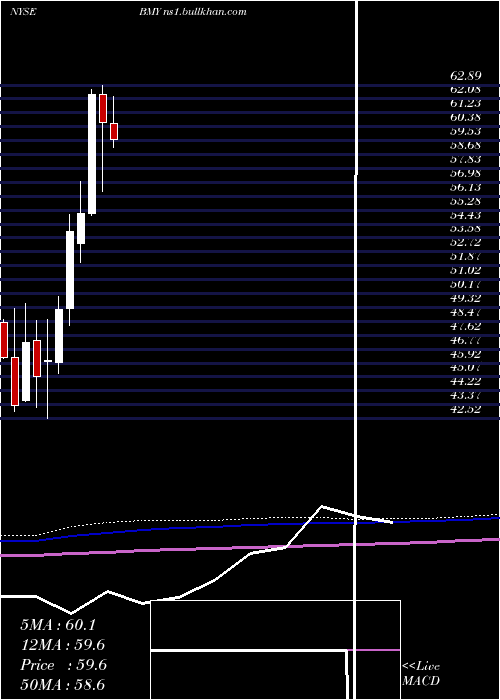Viewport: 500px width, 700px height.
Task: Click the 54.43 price level label
Action: tap(465, 215)
